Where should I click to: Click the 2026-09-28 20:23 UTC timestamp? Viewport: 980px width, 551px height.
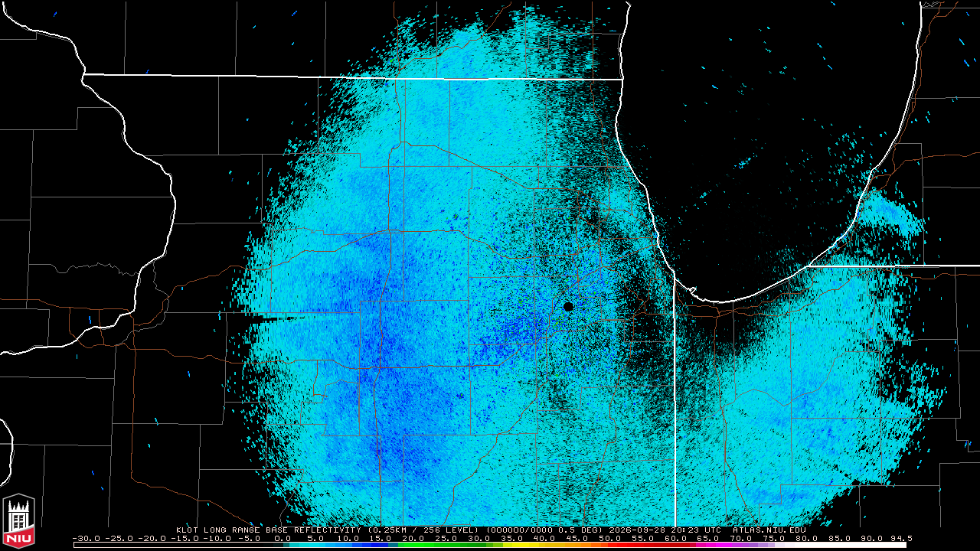pos(664,530)
